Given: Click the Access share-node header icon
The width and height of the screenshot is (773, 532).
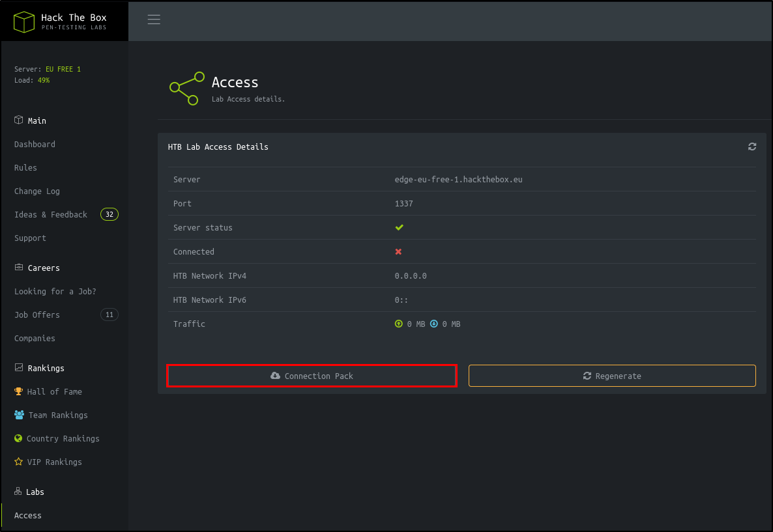Looking at the screenshot, I should point(187,88).
